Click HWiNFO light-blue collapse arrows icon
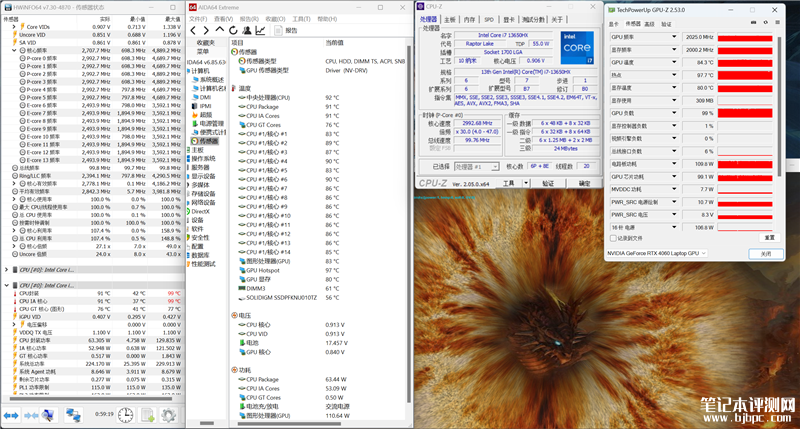 31,416
